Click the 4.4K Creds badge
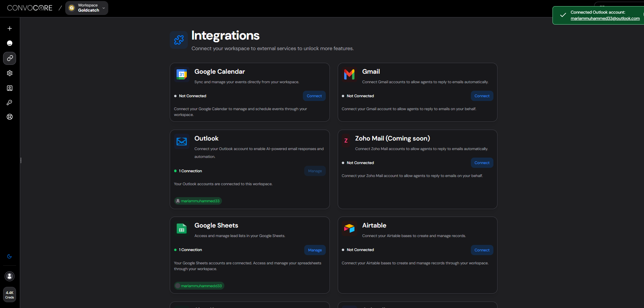This screenshot has width=644, height=308. [x=10, y=295]
